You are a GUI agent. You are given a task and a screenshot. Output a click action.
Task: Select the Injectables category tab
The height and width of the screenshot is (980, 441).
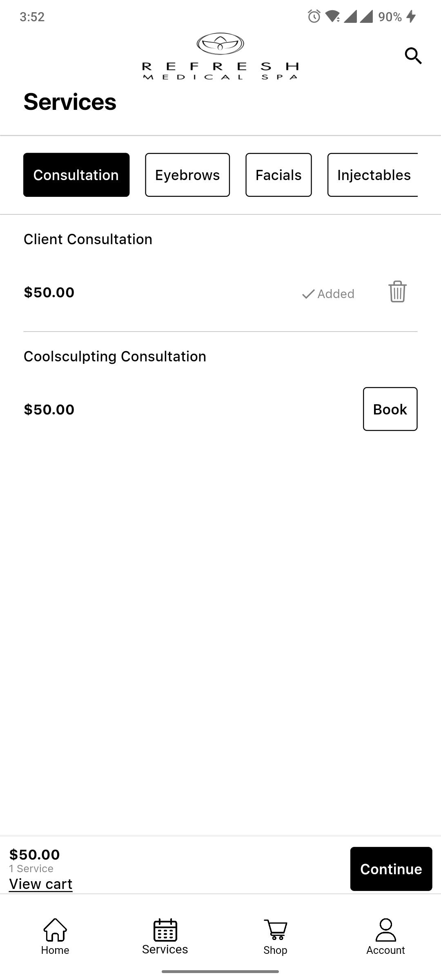pyautogui.click(x=373, y=175)
